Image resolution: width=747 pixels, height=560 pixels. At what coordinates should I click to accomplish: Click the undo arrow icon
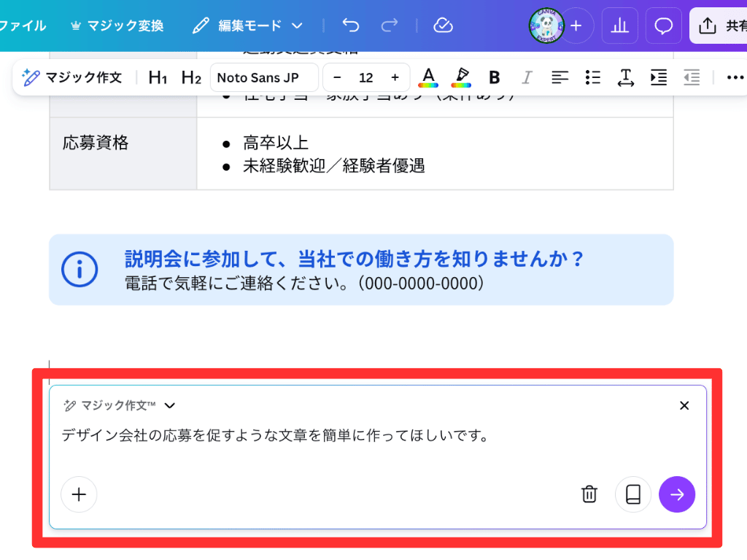(x=350, y=25)
